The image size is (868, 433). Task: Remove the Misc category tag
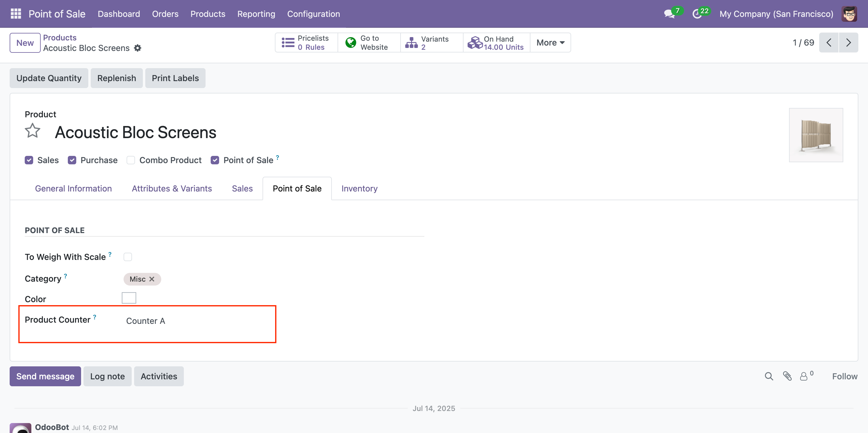click(152, 279)
